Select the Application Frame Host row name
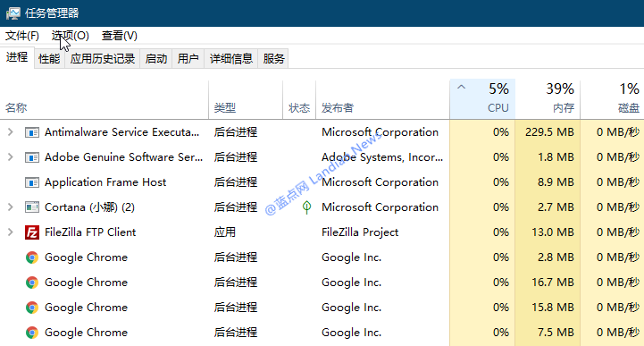644x346 pixels. [x=105, y=182]
